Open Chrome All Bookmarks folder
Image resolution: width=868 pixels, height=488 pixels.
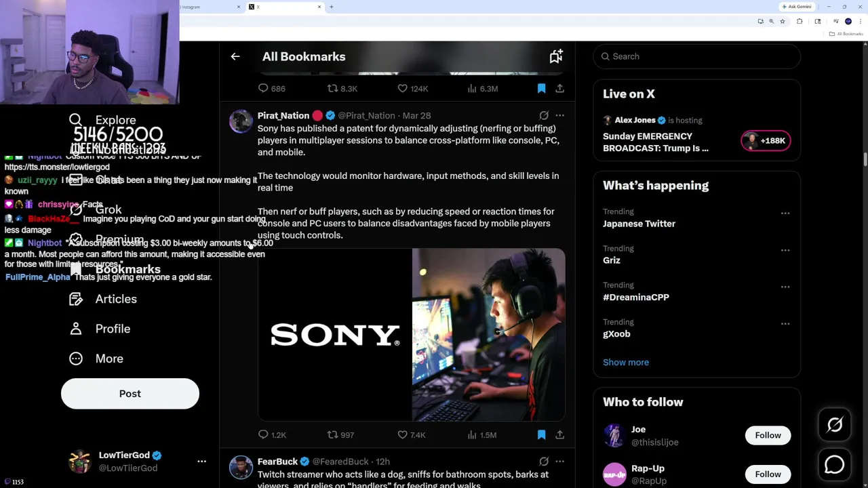click(x=847, y=34)
